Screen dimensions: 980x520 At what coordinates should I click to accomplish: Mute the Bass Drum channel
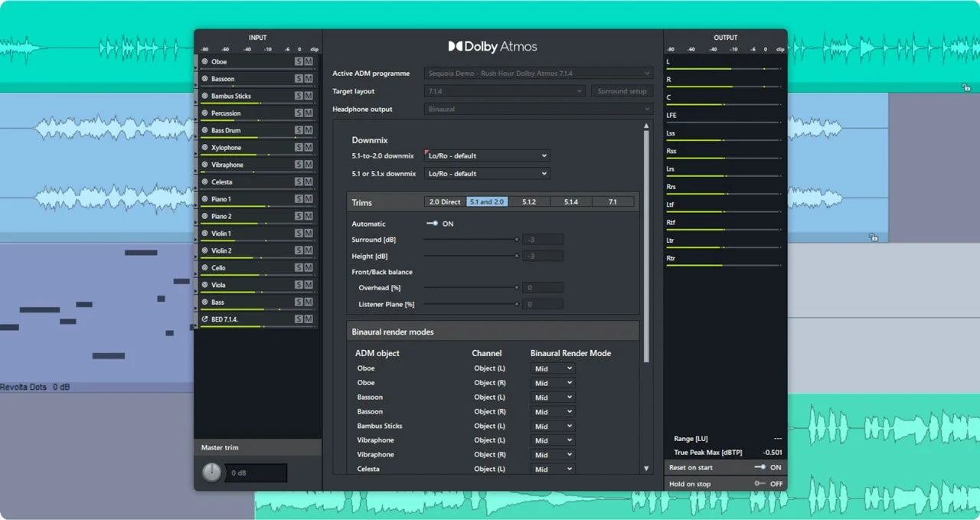309,130
